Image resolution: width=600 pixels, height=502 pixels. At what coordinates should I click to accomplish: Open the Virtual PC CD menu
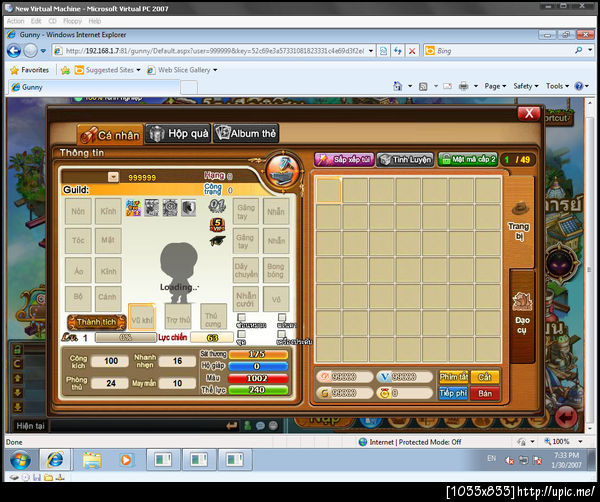click(x=52, y=21)
